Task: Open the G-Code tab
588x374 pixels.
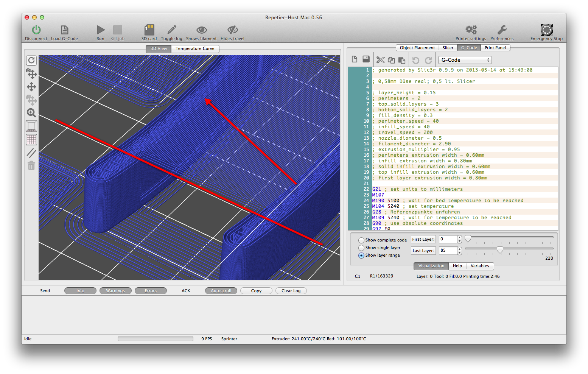Action: [x=469, y=48]
